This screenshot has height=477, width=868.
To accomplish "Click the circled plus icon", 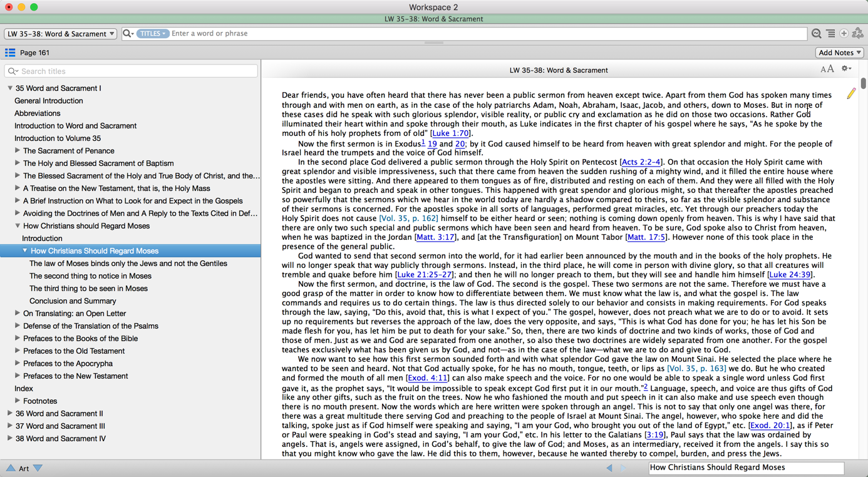I will pos(844,34).
